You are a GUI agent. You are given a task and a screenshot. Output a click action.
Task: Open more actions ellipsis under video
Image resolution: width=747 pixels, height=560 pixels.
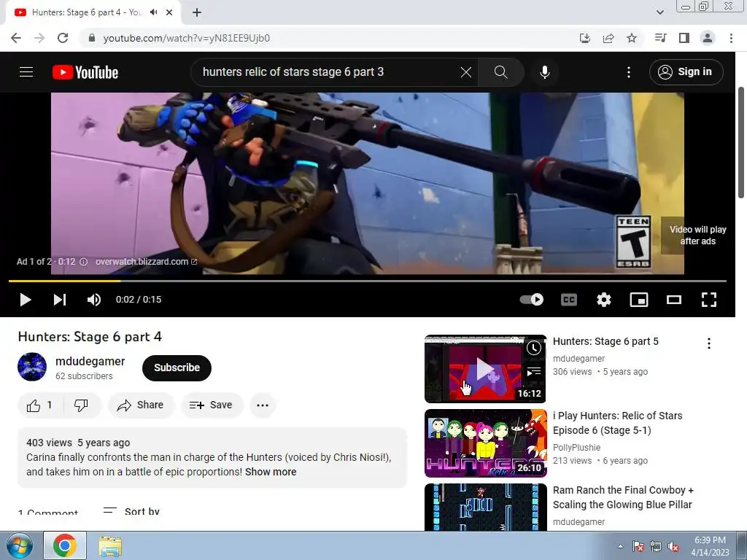(263, 405)
